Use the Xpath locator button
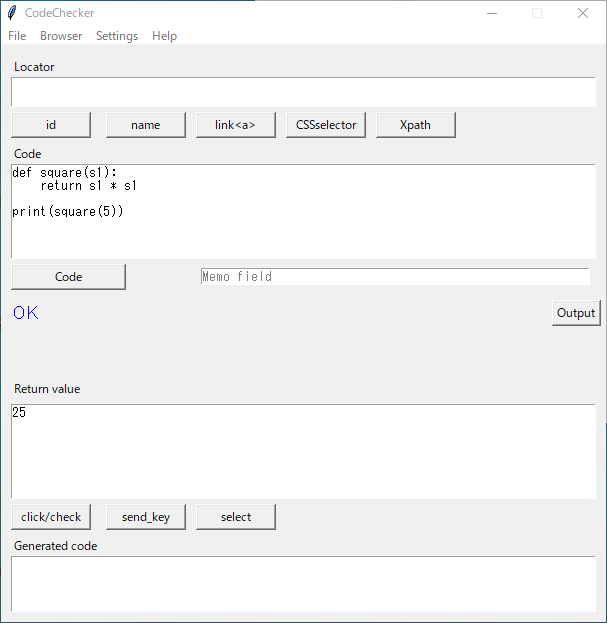The height and width of the screenshot is (623, 607). click(x=416, y=125)
